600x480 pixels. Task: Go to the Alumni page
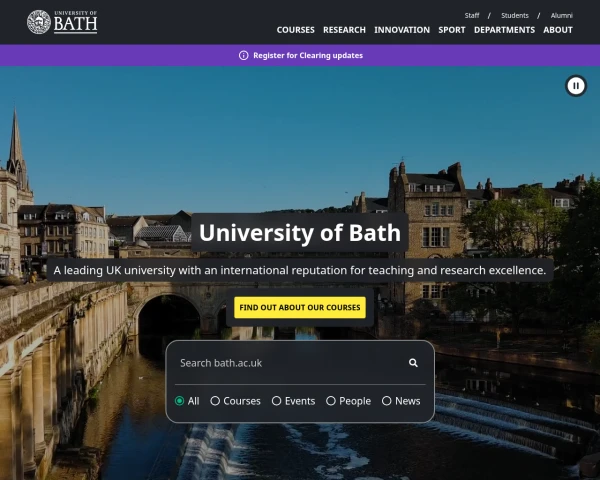[561, 15]
